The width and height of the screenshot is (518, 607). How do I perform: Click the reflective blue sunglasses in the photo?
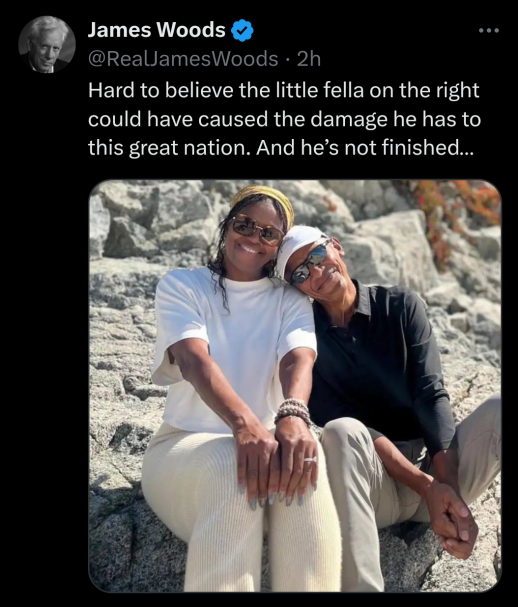coord(310,261)
